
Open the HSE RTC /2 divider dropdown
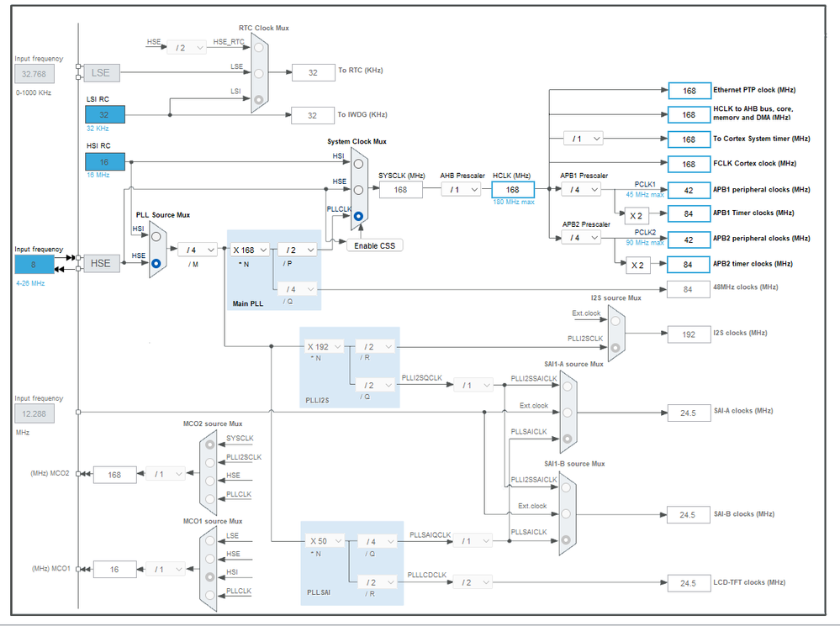(x=187, y=48)
